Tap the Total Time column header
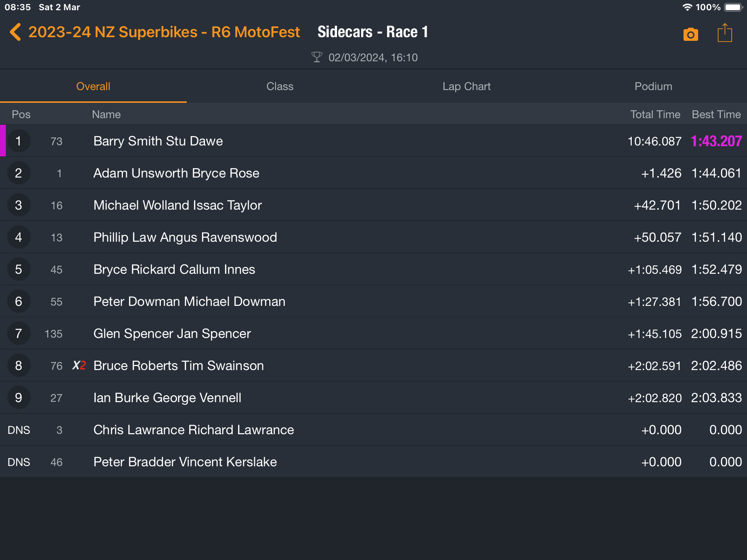This screenshot has height=560, width=747. 655,114
